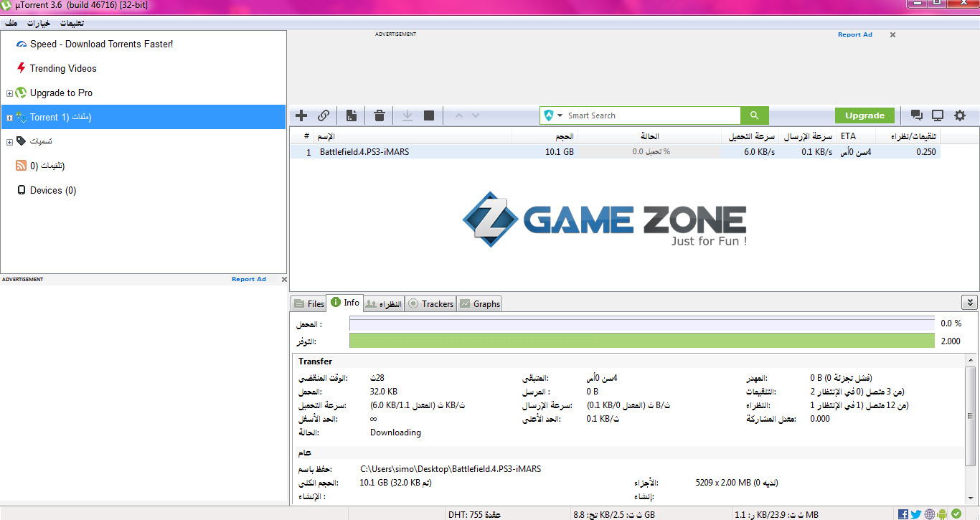The image size is (980, 520).
Task: Select Upgrade to Pro sidebar item
Action: click(61, 93)
